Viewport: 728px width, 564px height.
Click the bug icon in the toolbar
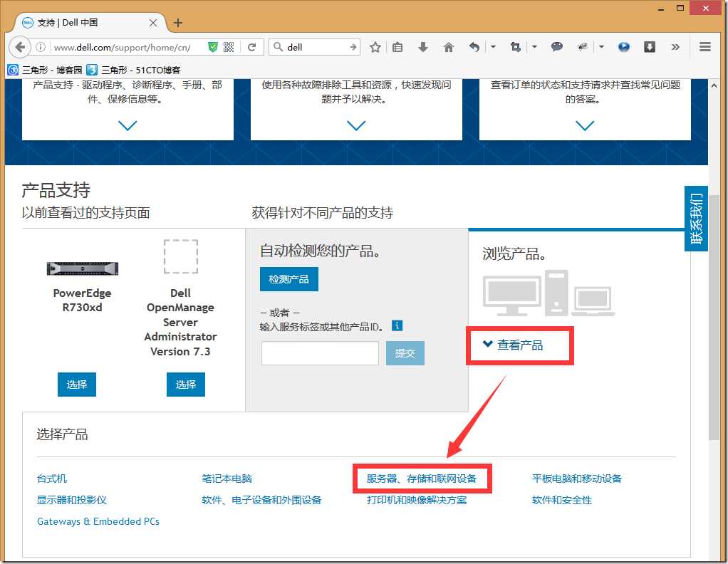click(582, 46)
